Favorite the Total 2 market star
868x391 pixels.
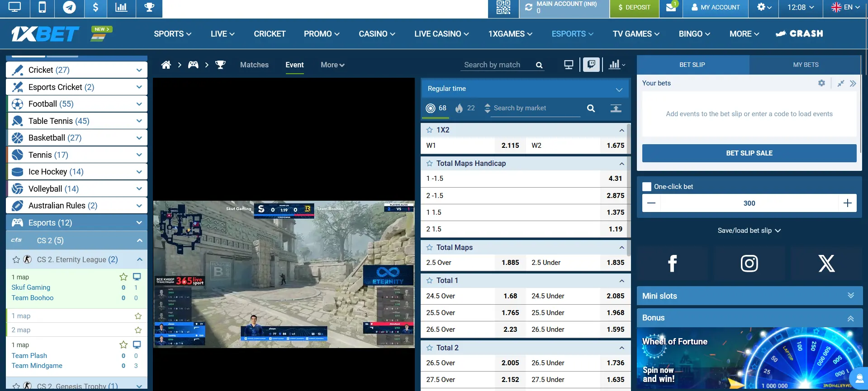pyautogui.click(x=429, y=348)
